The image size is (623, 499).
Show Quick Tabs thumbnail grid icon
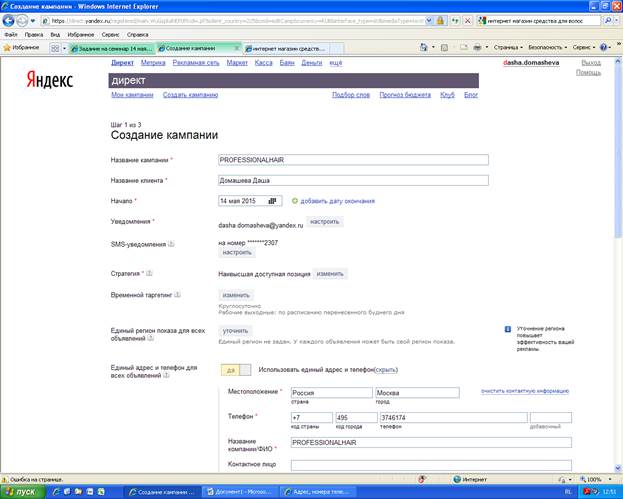pyautogui.click(x=55, y=48)
